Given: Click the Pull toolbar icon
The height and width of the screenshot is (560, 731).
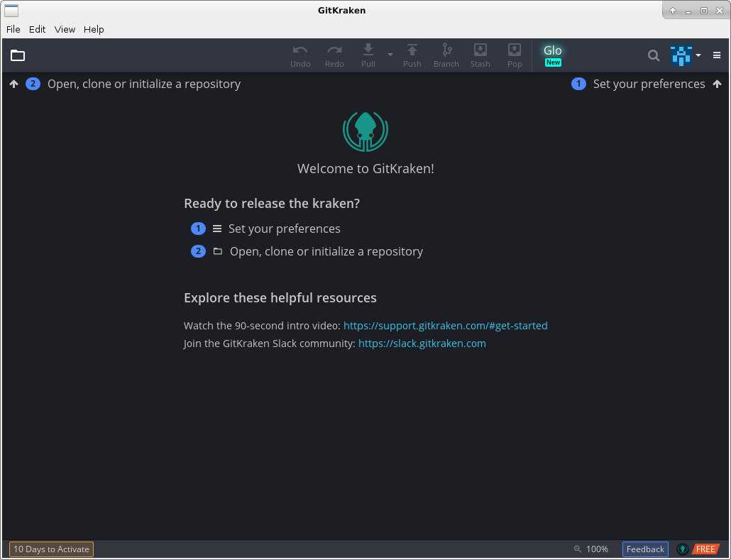Looking at the screenshot, I should [368, 56].
